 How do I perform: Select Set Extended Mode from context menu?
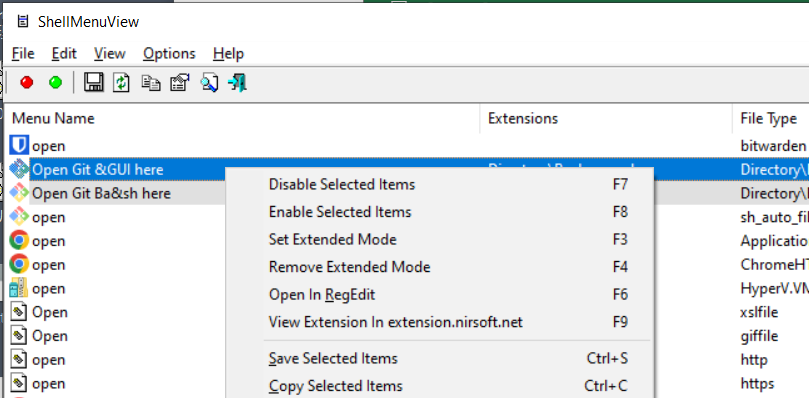[440, 240]
